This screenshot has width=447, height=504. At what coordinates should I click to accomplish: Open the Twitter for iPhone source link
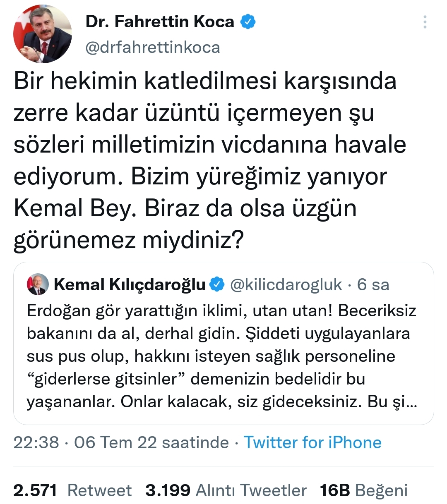tap(312, 442)
